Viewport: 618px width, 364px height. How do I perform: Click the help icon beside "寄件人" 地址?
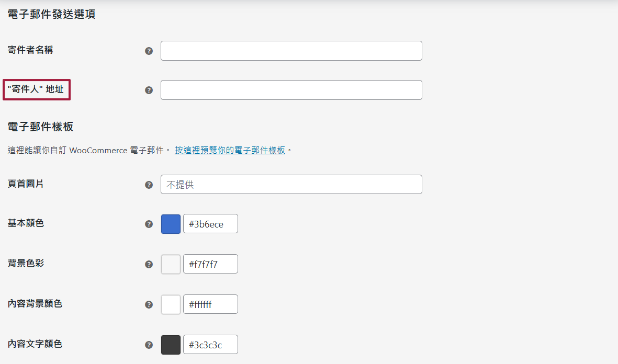click(x=149, y=89)
